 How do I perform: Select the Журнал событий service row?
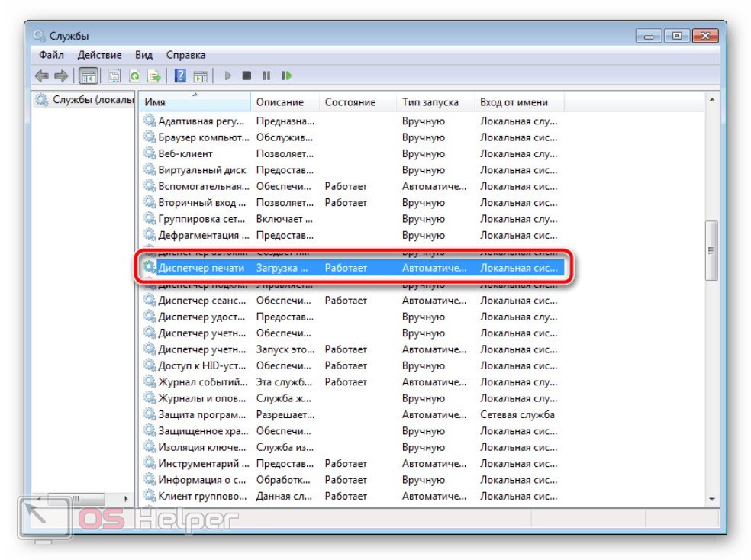point(201,382)
